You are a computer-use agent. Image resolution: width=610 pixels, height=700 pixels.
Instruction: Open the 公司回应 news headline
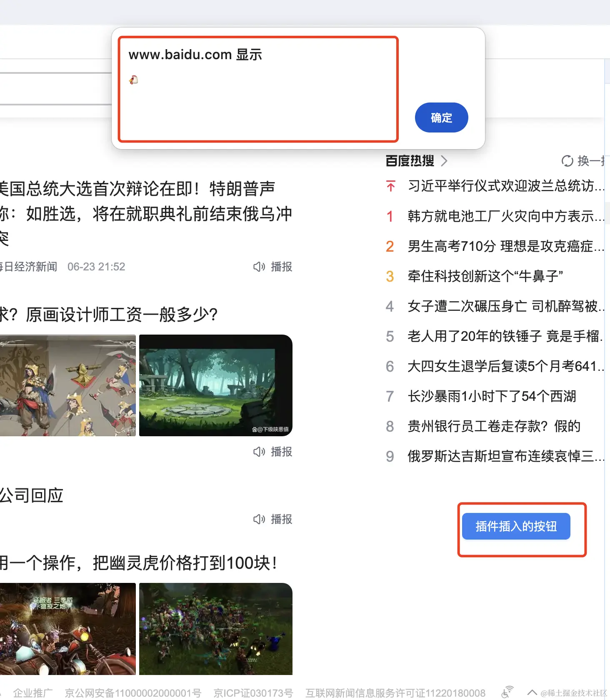click(x=32, y=495)
